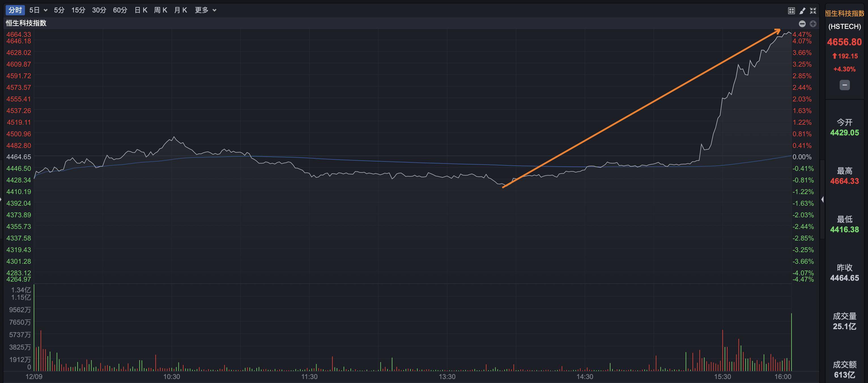Select the drawing brush tool icon
Image resolution: width=868 pixels, height=383 pixels.
[x=802, y=10]
